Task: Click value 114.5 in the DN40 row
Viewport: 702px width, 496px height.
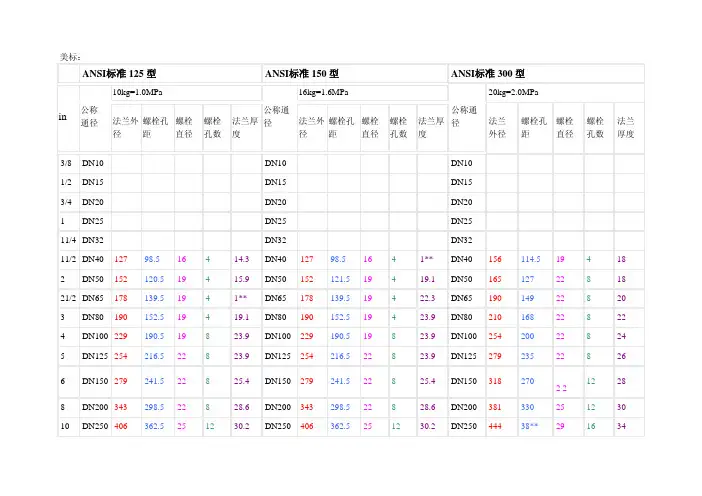Action: click(x=533, y=259)
